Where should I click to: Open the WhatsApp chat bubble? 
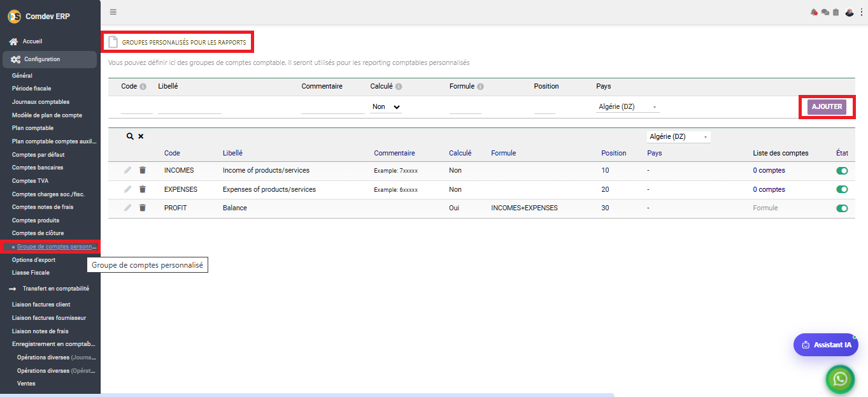(841, 379)
